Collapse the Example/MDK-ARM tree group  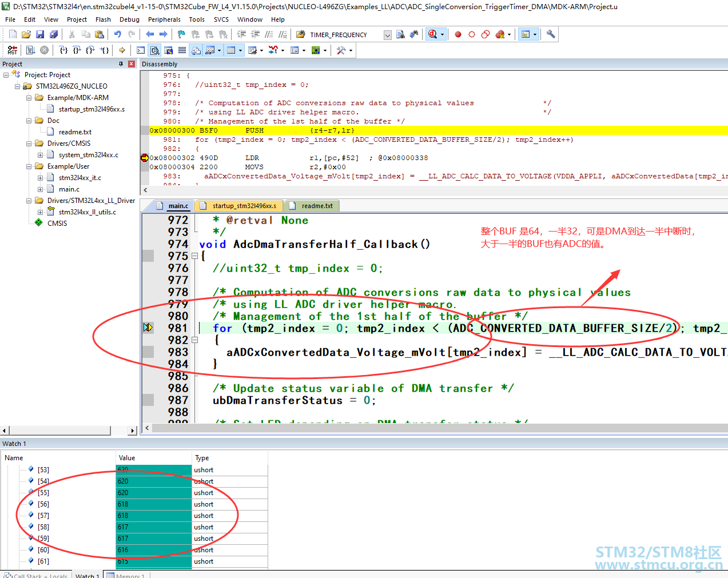click(x=29, y=98)
